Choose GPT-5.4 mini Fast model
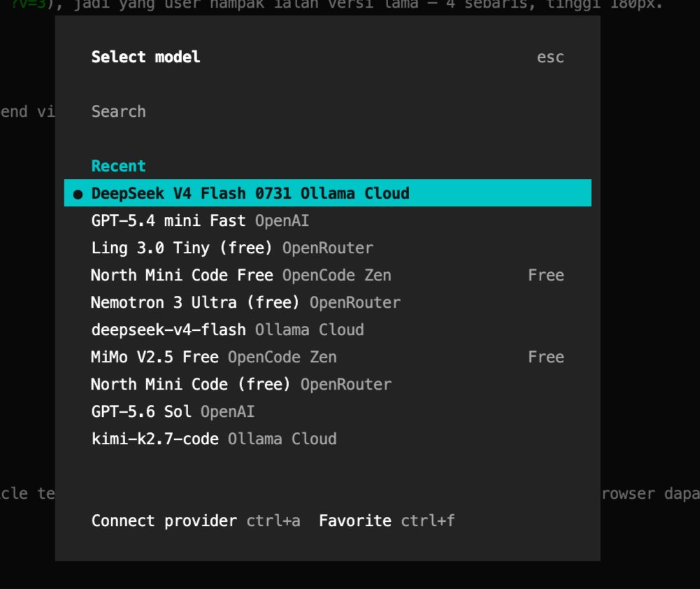Image resolution: width=700 pixels, height=589 pixels. 328,220
